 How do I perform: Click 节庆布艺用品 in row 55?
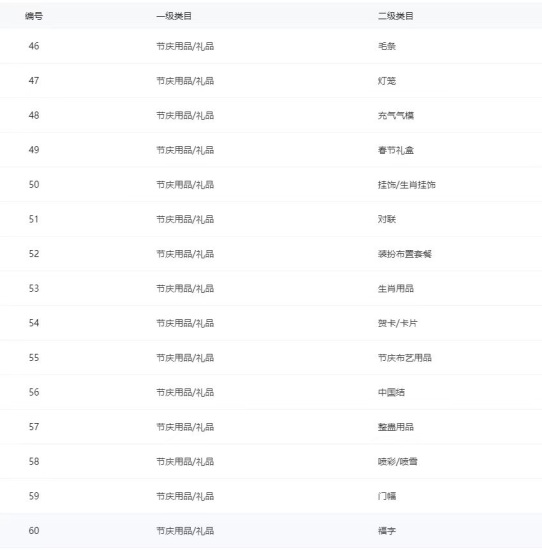405,358
